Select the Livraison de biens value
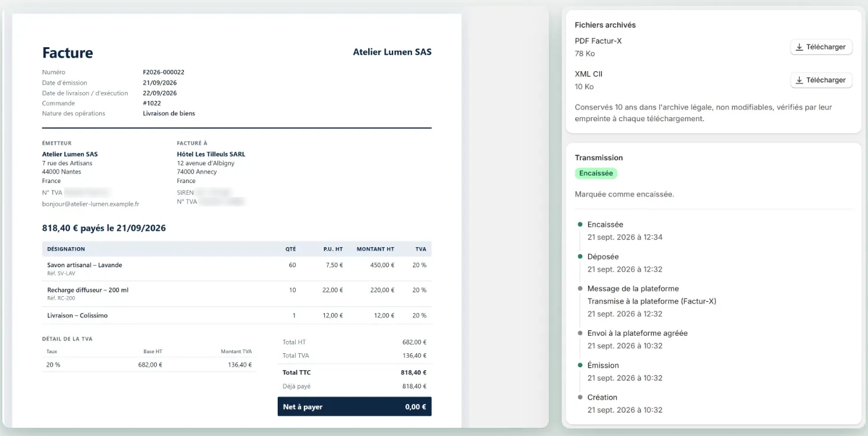 (x=169, y=114)
